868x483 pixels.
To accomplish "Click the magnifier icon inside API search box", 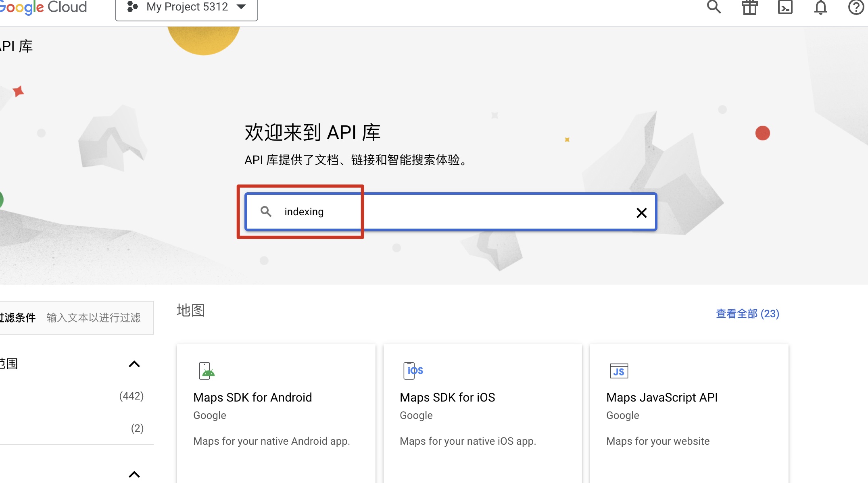I will coord(266,211).
